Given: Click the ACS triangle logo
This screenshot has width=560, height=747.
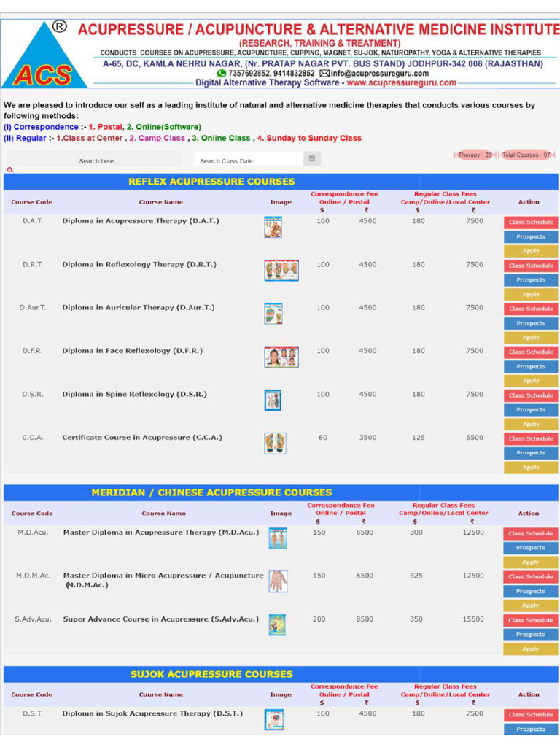Looking at the screenshot, I should [x=44, y=55].
